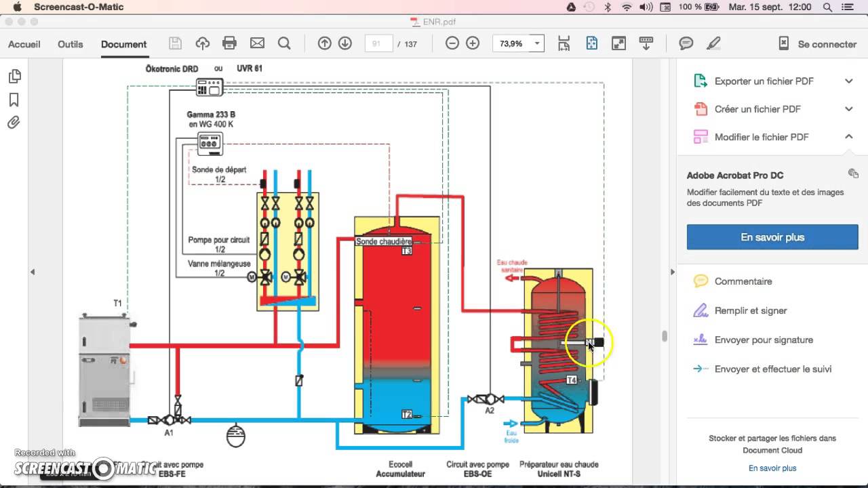This screenshot has height=488, width=868.
Task: Open the volume control in menu bar
Action: click(646, 7)
